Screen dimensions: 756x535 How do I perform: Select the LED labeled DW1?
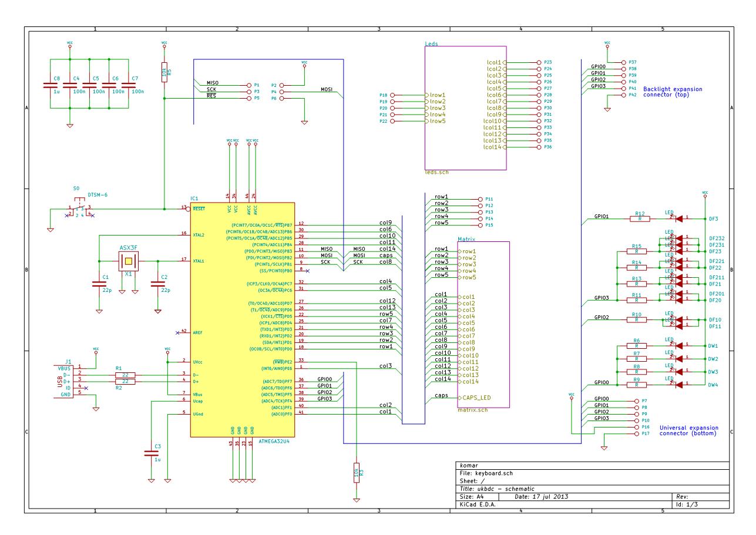coord(677,345)
